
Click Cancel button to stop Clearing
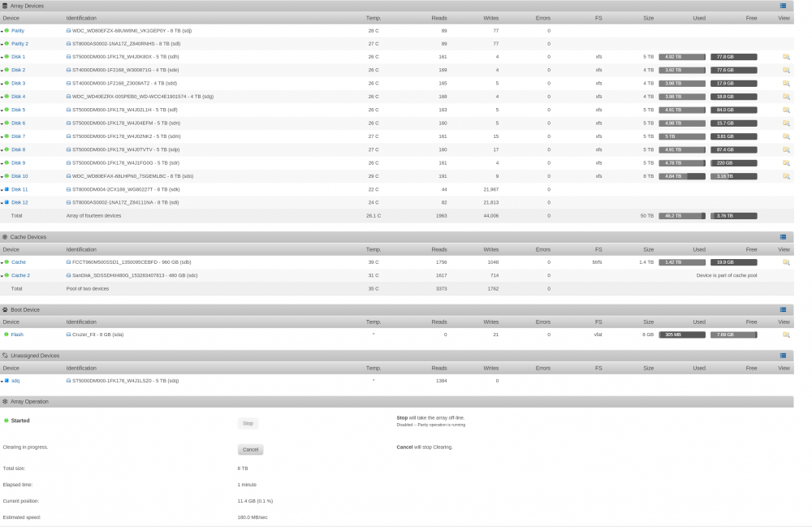[x=250, y=449]
